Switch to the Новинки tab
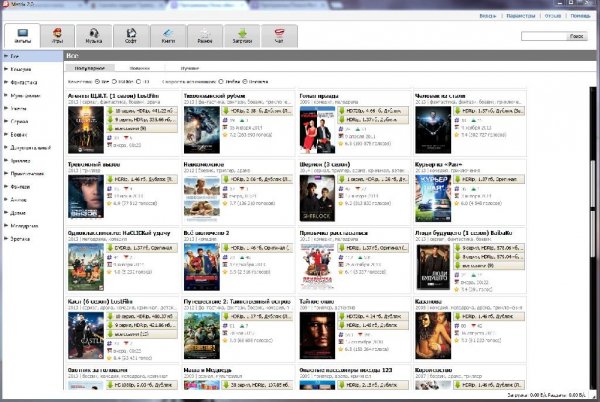This screenshot has height=402, width=600. click(140, 68)
